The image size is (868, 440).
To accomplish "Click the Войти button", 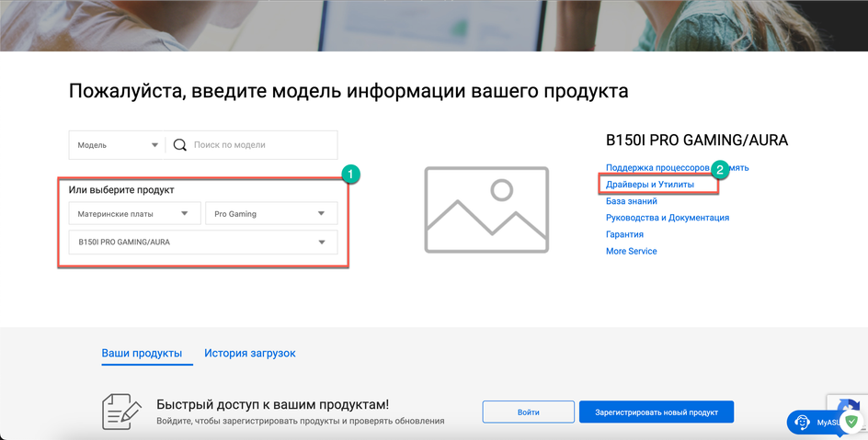I will [x=528, y=412].
